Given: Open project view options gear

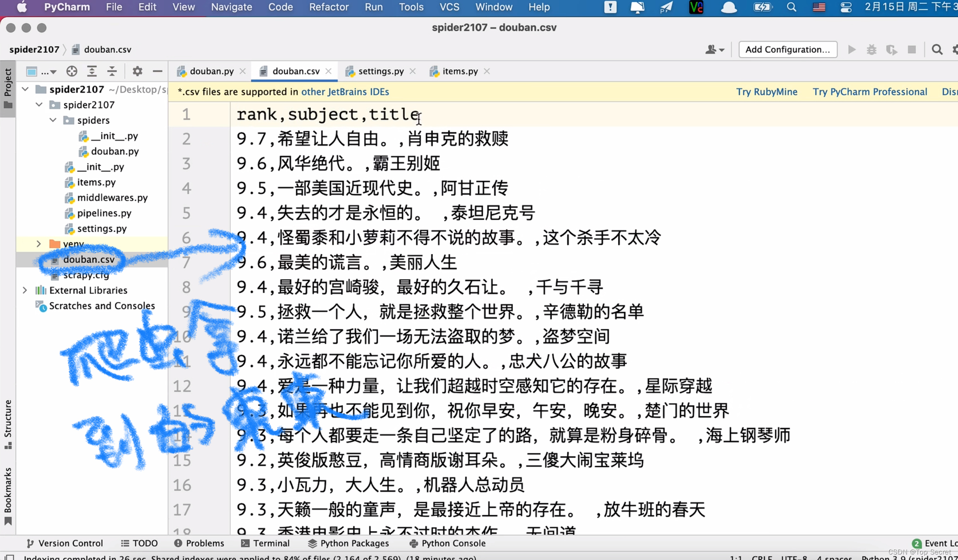Looking at the screenshot, I should click(137, 71).
